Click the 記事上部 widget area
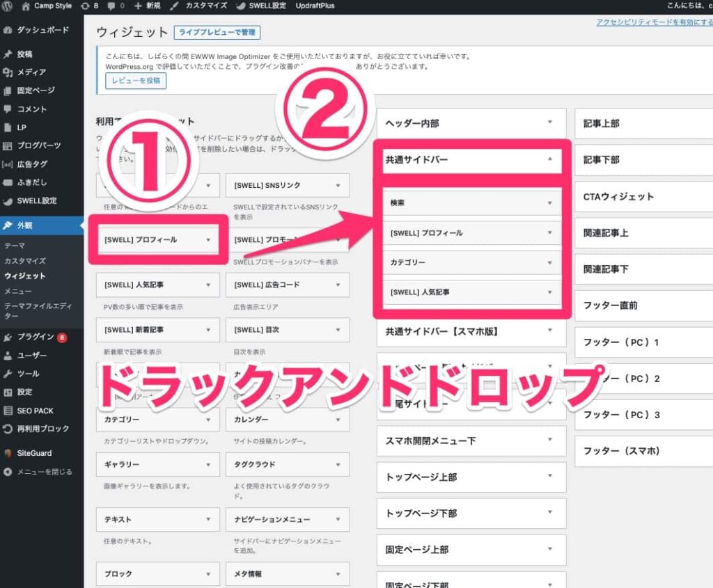 (x=644, y=124)
